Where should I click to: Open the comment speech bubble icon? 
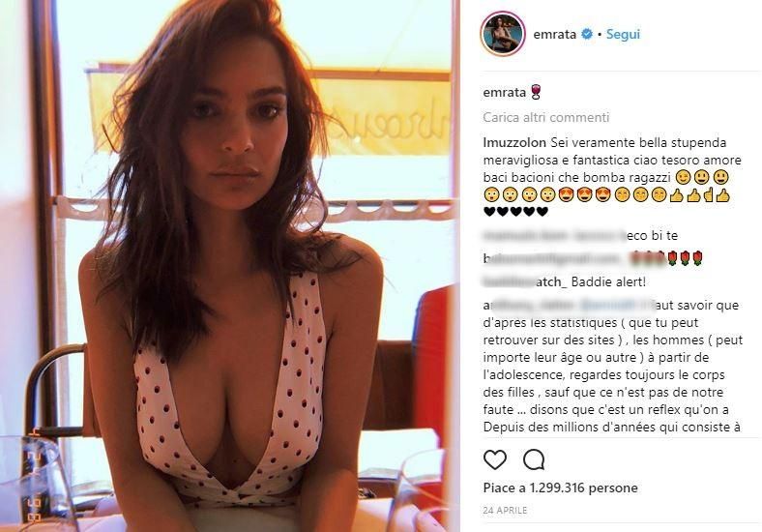coord(534,459)
